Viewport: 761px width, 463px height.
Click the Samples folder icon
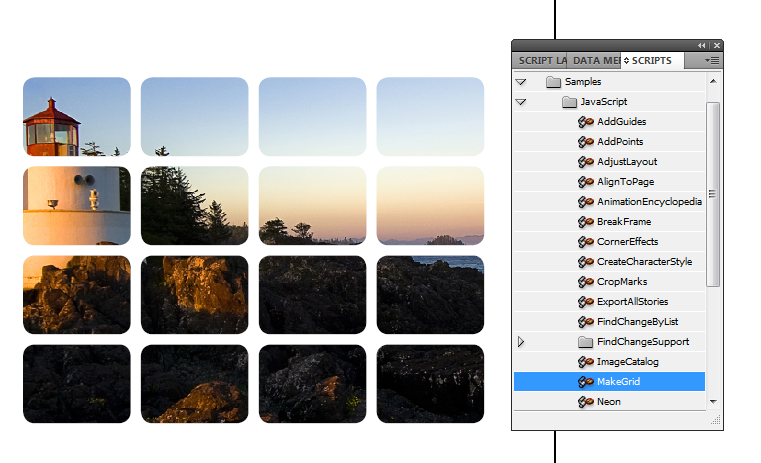tap(553, 82)
